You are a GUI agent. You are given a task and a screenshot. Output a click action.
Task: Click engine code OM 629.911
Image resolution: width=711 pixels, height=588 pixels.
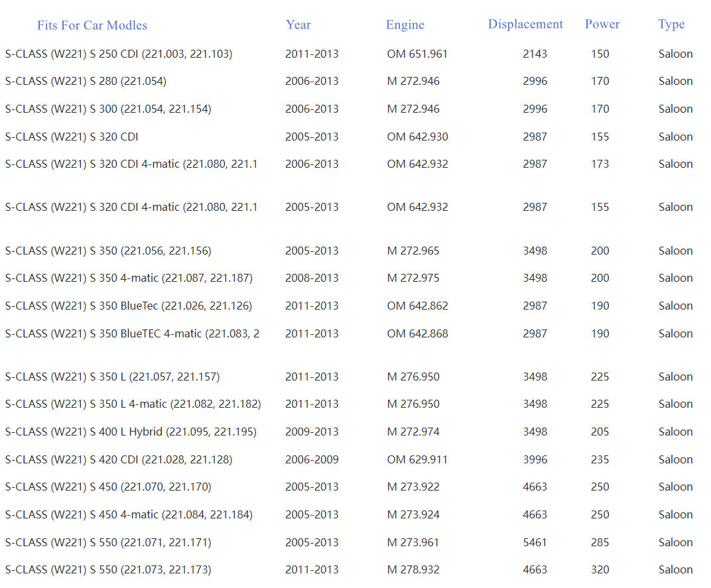pos(417,459)
